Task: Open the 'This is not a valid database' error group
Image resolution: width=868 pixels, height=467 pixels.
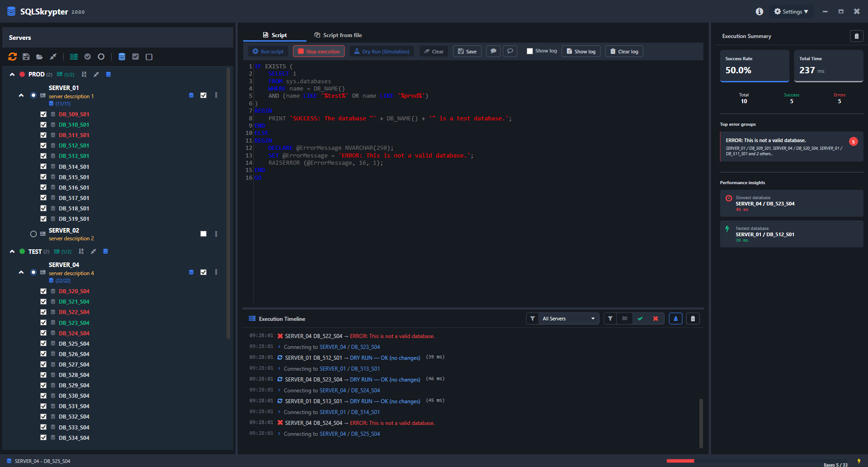Action: tap(792, 147)
